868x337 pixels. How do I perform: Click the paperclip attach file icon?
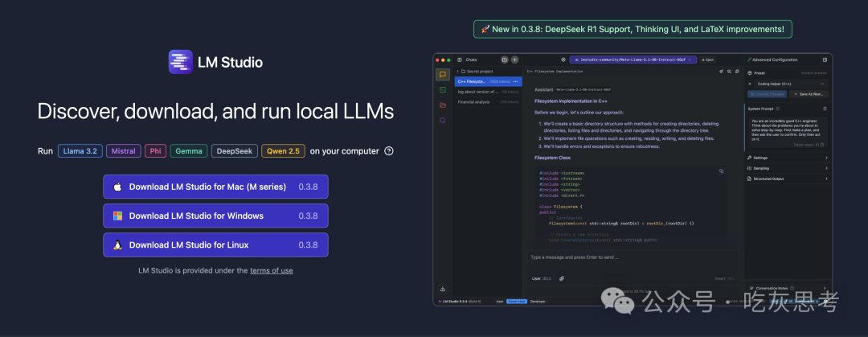[x=561, y=278]
